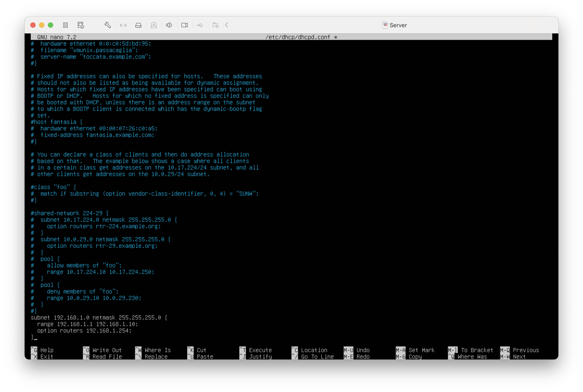Place cursor on the option routers 192.168.1.254 line
This screenshot has width=583, height=392.
[x=84, y=330]
